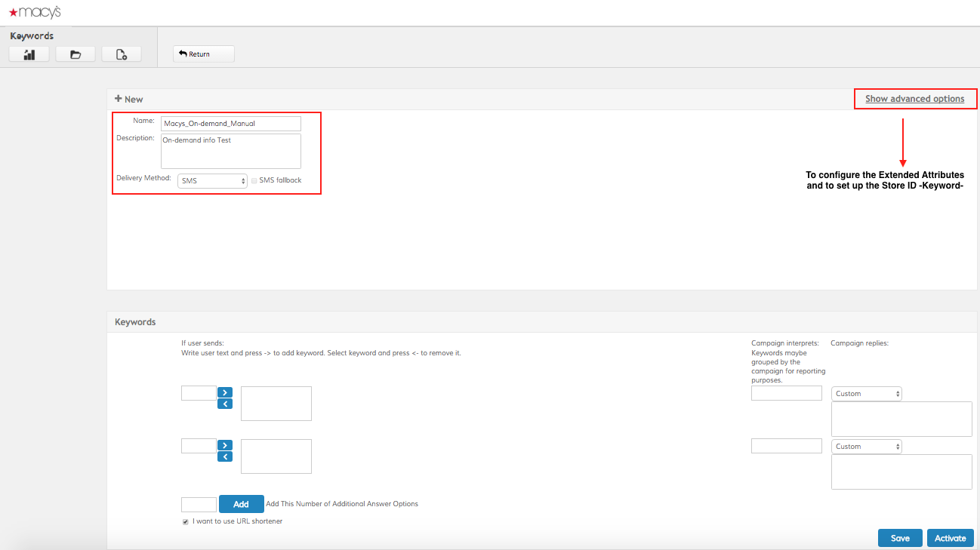
Task: Click the Description text area
Action: (230, 151)
